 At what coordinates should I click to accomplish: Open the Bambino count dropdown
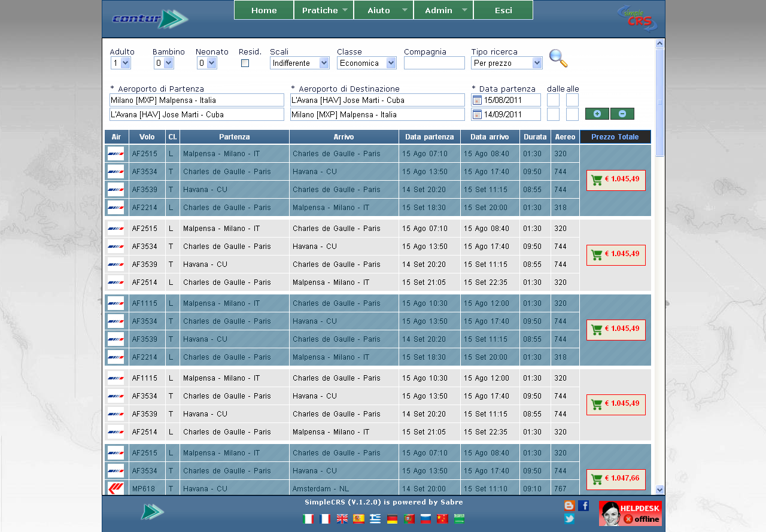163,63
